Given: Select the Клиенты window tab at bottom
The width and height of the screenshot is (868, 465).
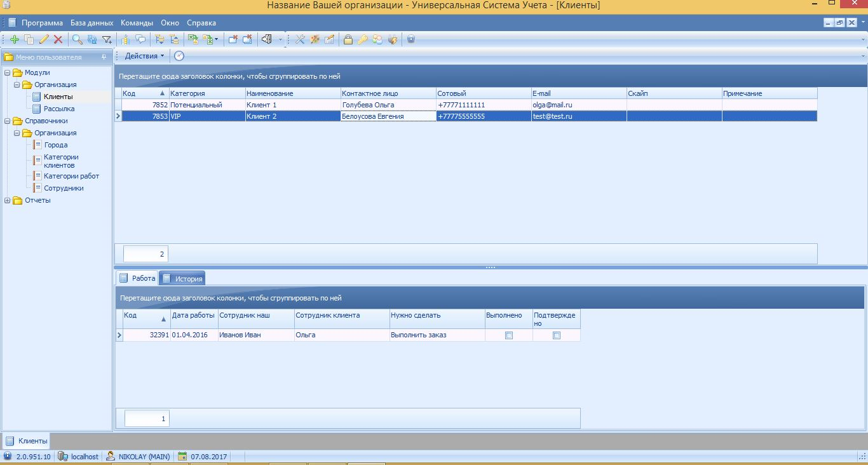Looking at the screenshot, I should [26, 441].
